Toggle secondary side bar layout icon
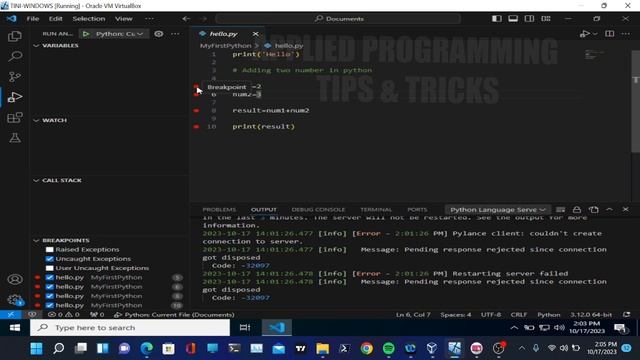This screenshot has width=640, height=360. [x=529, y=19]
